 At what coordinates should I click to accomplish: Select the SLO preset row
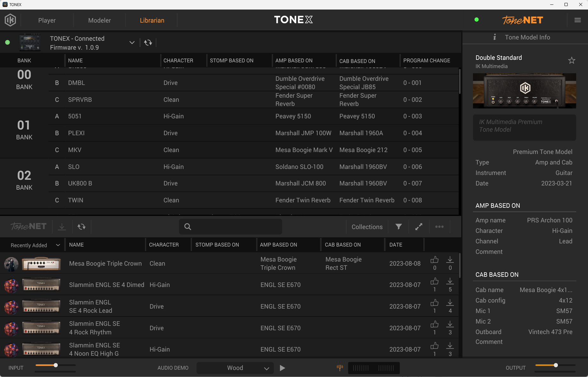(x=253, y=167)
